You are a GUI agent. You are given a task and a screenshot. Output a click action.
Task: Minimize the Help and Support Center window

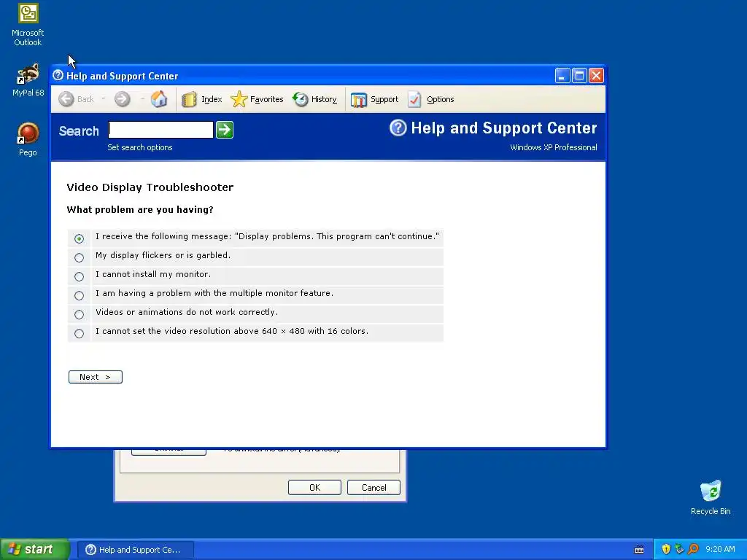tap(562, 76)
